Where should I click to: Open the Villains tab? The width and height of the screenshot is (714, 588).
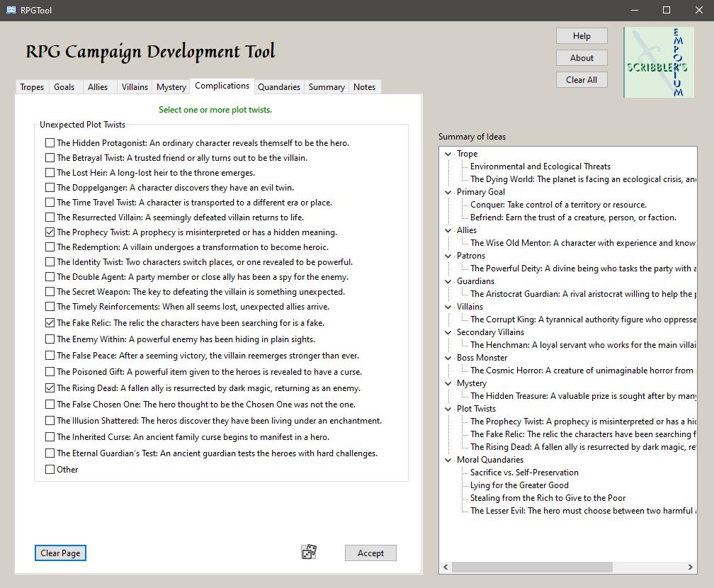click(134, 87)
